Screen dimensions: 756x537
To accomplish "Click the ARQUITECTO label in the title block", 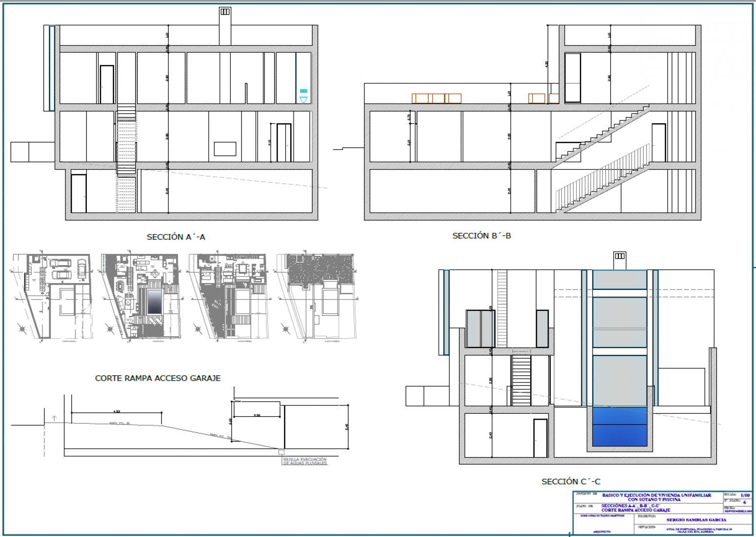I will tap(602, 532).
